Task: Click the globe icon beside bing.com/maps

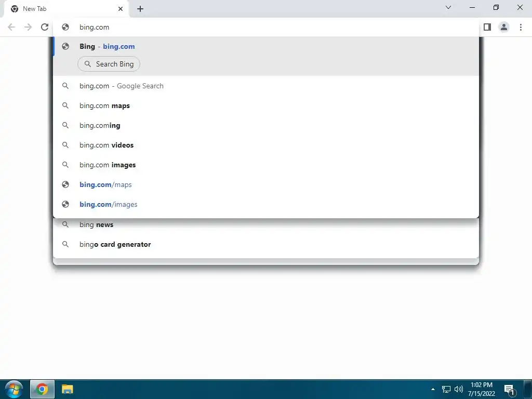Action: pos(65,184)
